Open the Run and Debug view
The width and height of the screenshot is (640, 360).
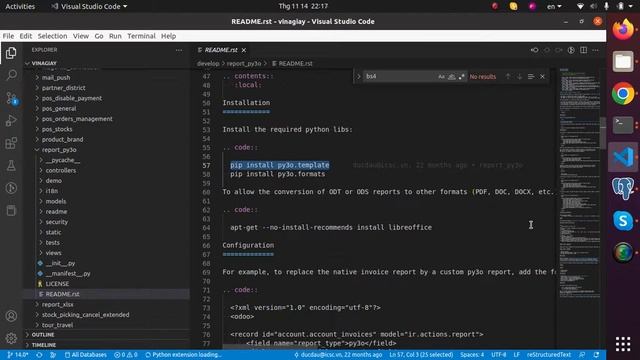coord(11,120)
